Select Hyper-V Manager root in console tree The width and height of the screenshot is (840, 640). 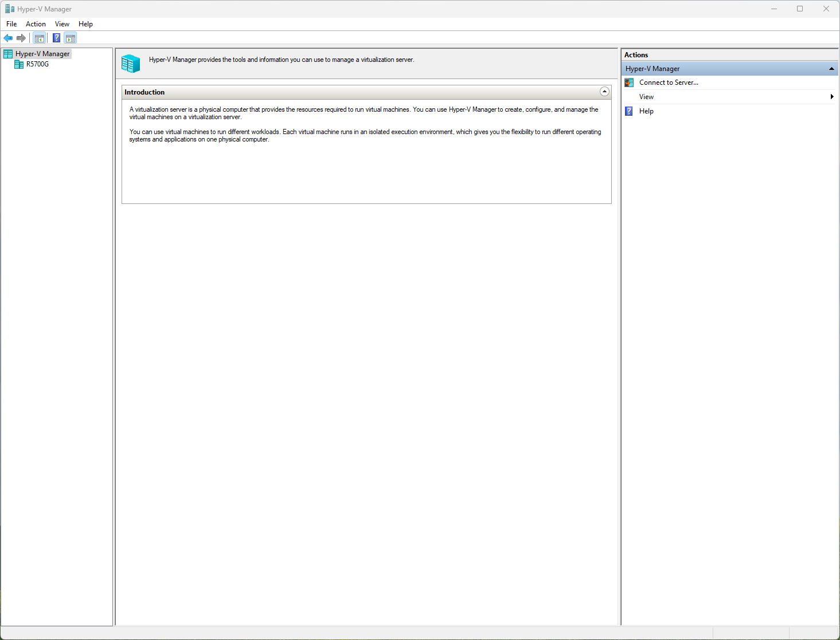pyautogui.click(x=42, y=54)
